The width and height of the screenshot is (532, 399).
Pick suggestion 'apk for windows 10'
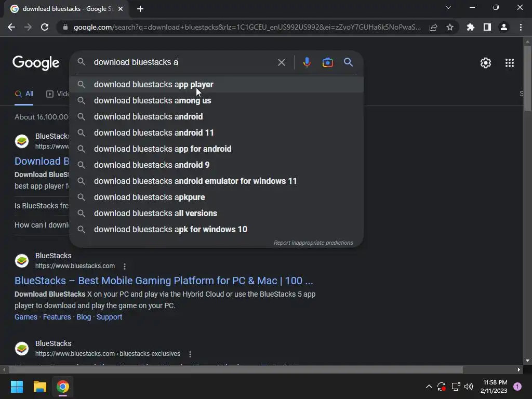217,229
